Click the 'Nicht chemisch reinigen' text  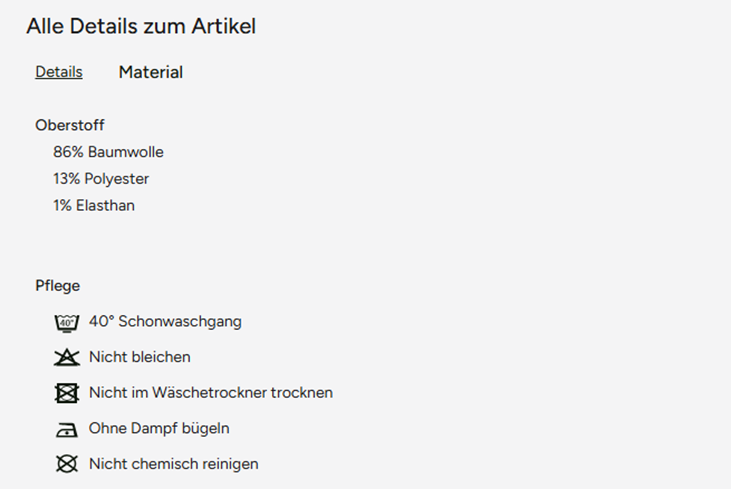click(x=173, y=464)
